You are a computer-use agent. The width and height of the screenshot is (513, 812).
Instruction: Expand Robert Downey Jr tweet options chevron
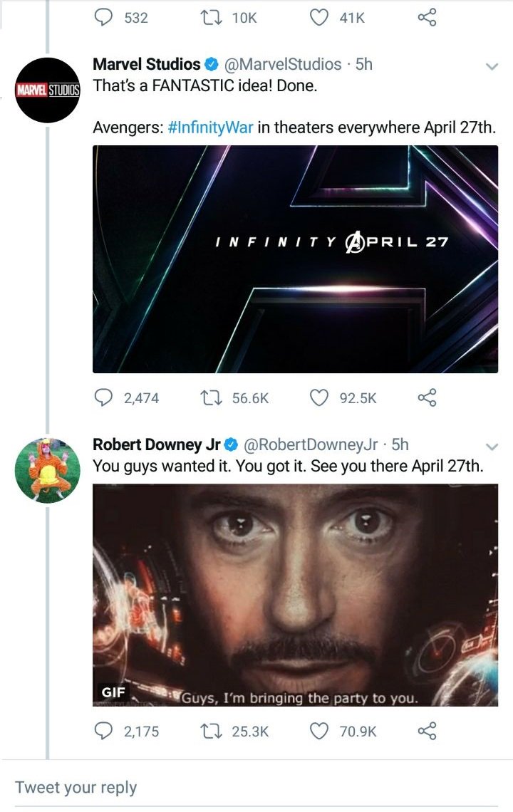pos(492,447)
